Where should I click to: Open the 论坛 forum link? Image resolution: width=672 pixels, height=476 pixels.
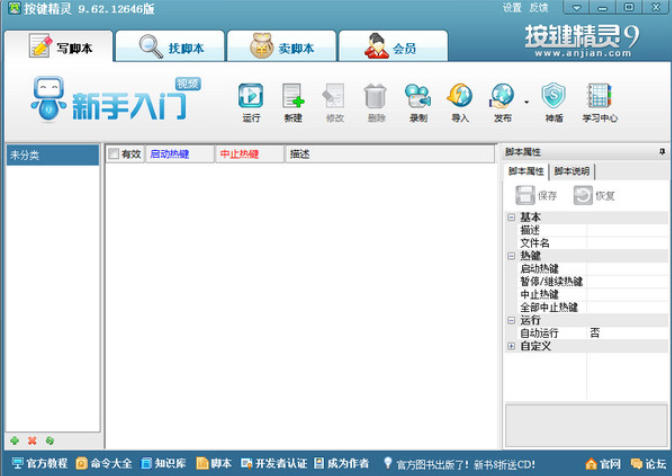(x=648, y=464)
